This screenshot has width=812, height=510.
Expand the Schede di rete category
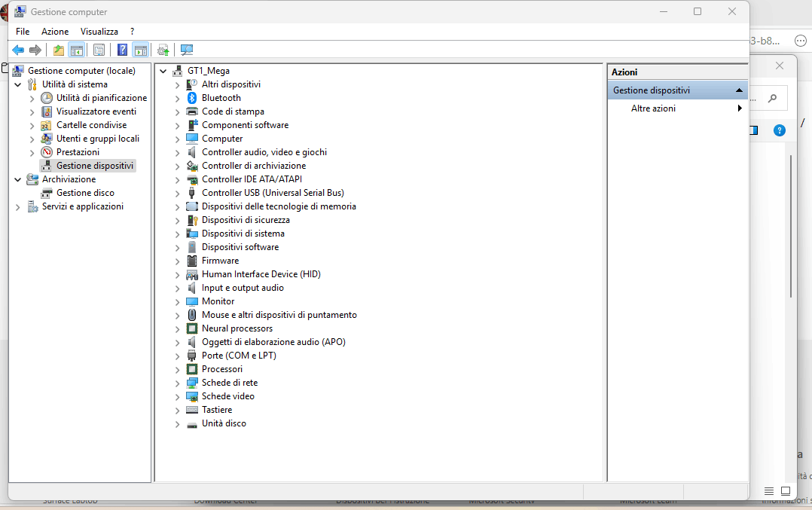177,383
